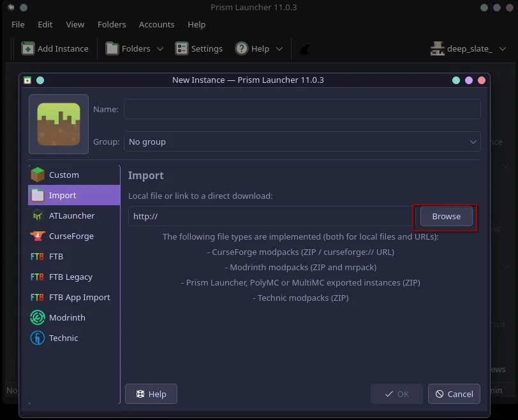Click the cat icon in the toolbar
The height and width of the screenshot is (420, 518).
pos(305,49)
